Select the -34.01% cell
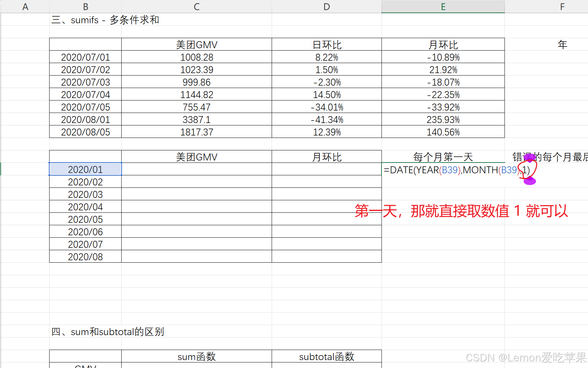 click(327, 107)
